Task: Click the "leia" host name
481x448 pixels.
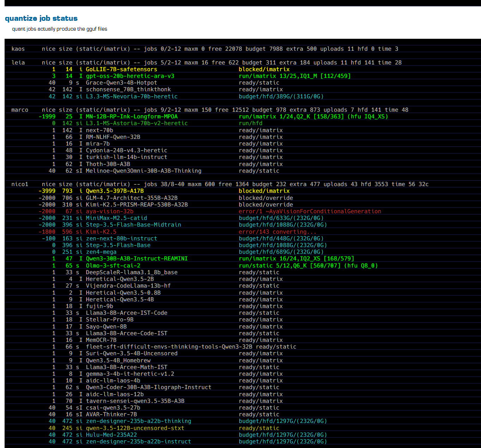Action: pos(18,63)
